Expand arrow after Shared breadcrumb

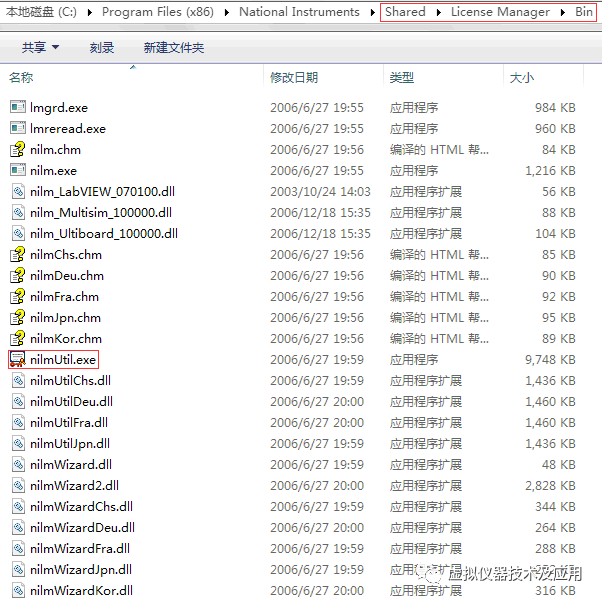pyautogui.click(x=438, y=12)
